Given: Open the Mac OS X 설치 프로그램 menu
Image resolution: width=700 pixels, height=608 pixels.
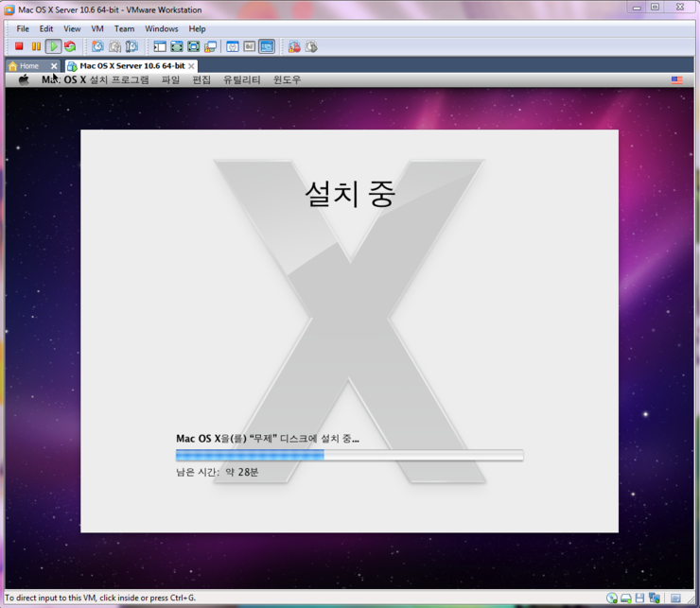Looking at the screenshot, I should [96, 80].
